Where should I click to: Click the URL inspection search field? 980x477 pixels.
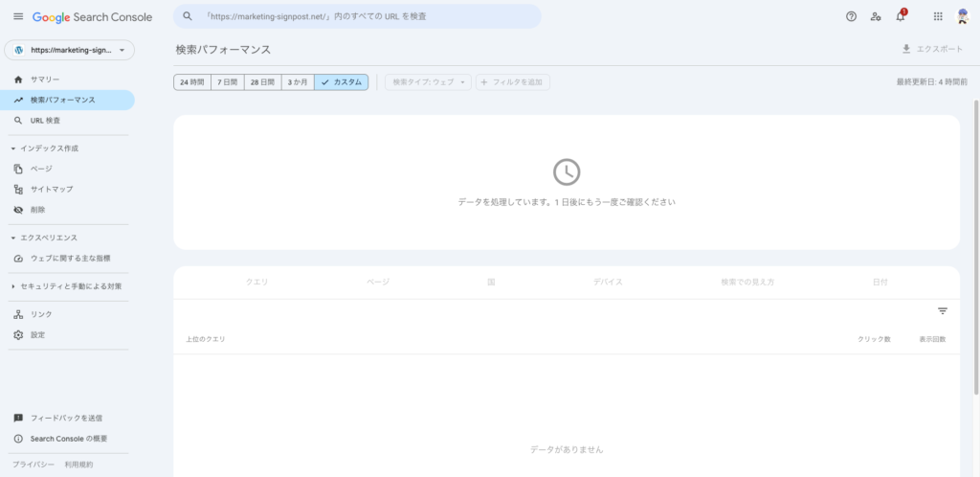click(356, 16)
